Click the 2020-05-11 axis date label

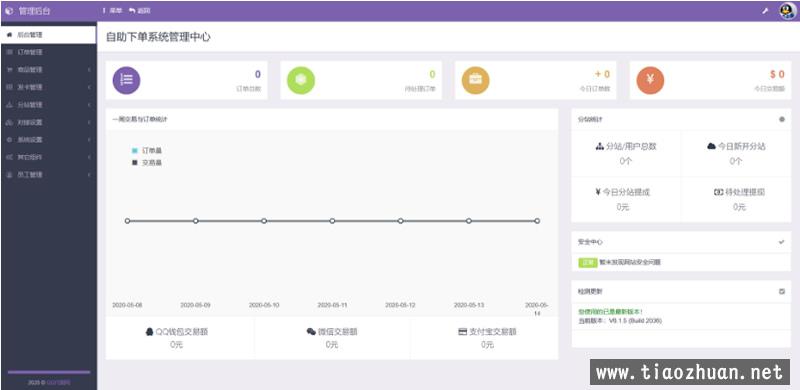click(332, 305)
